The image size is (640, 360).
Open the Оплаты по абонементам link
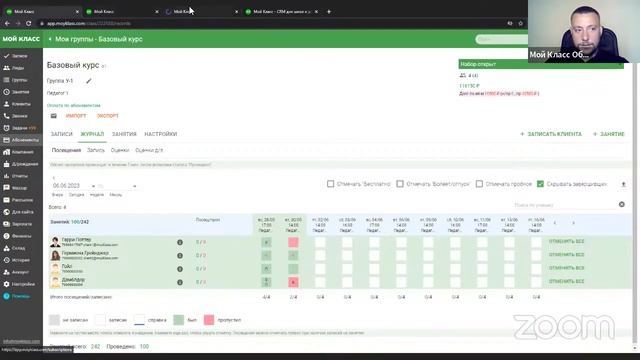(73, 105)
